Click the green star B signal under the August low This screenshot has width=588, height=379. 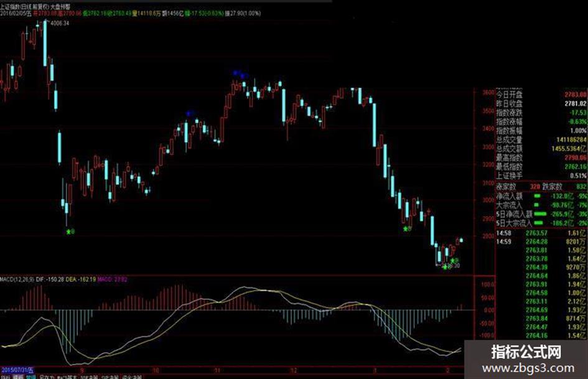coord(70,232)
